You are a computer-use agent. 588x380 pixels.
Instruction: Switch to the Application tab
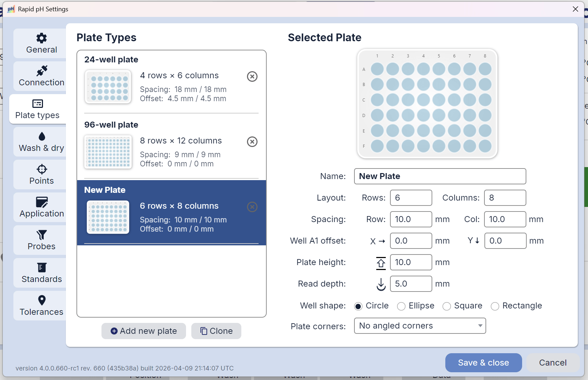41,207
